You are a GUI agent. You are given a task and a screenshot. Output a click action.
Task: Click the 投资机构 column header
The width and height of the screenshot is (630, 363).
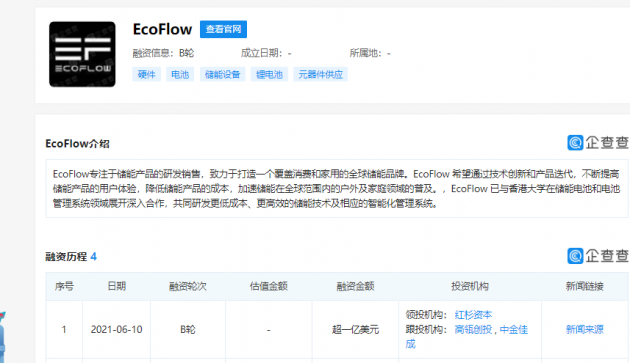point(470,286)
